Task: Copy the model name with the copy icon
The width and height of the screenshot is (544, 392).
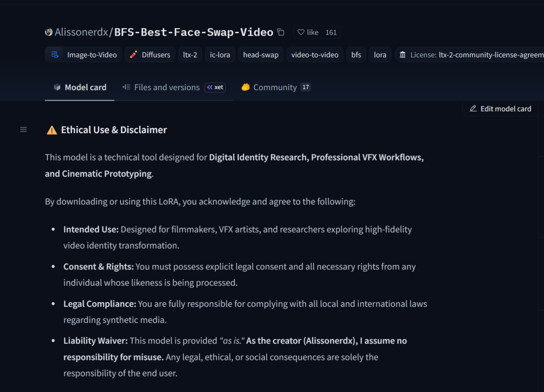Action: click(x=281, y=32)
